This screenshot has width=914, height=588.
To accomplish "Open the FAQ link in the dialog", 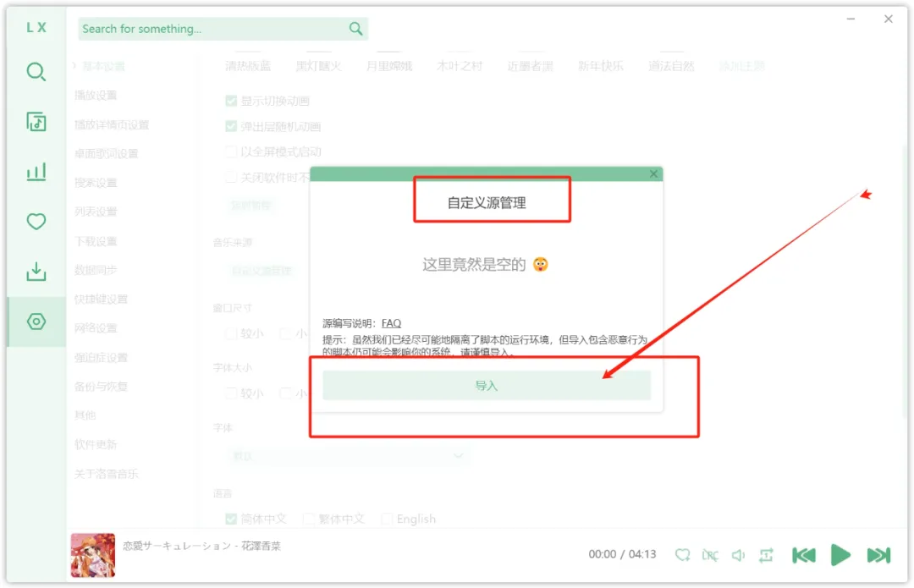I will [x=391, y=323].
